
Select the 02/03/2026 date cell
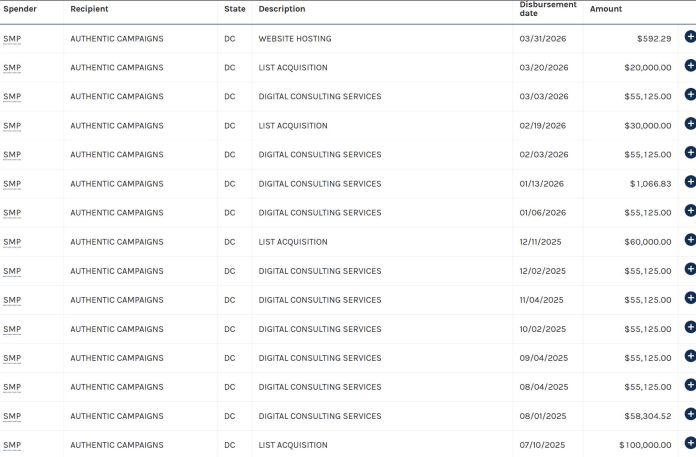pyautogui.click(x=544, y=155)
